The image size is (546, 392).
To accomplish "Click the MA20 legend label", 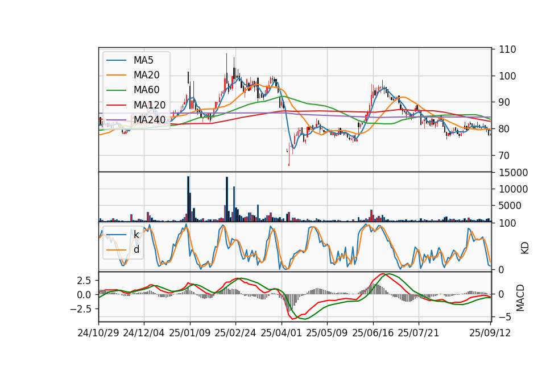I will [146, 75].
